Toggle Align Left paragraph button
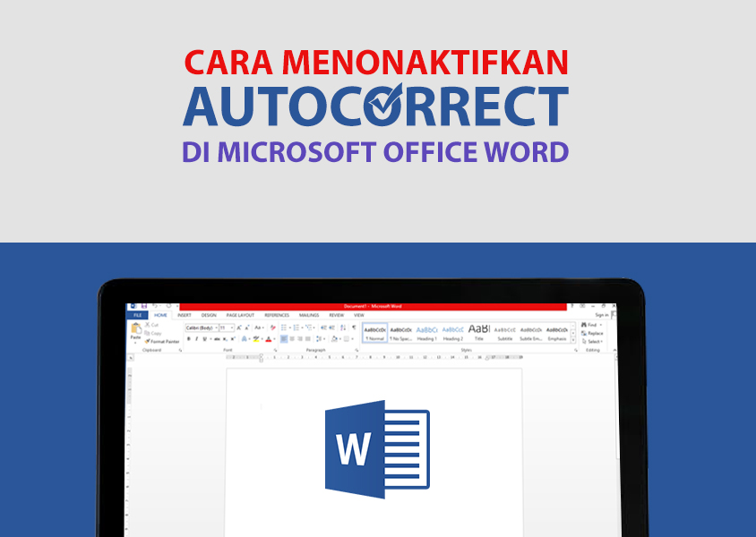 click(283, 339)
